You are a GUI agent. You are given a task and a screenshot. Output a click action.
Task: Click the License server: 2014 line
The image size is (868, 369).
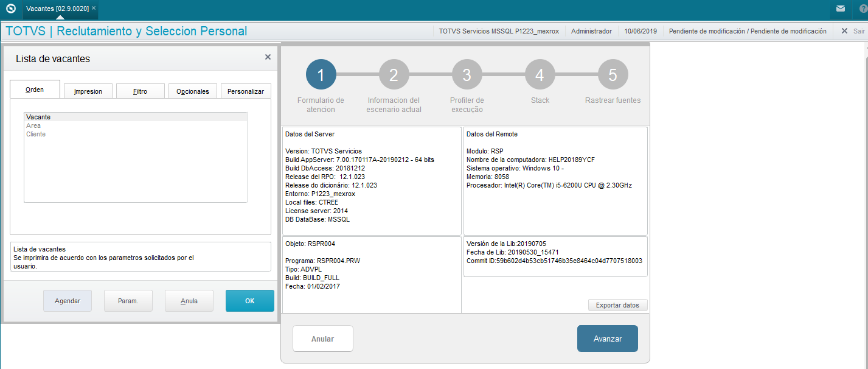pos(316,211)
